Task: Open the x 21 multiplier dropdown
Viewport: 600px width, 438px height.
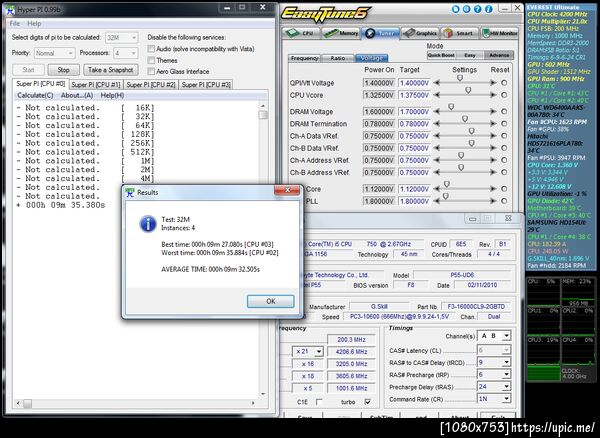Action: coord(308,351)
